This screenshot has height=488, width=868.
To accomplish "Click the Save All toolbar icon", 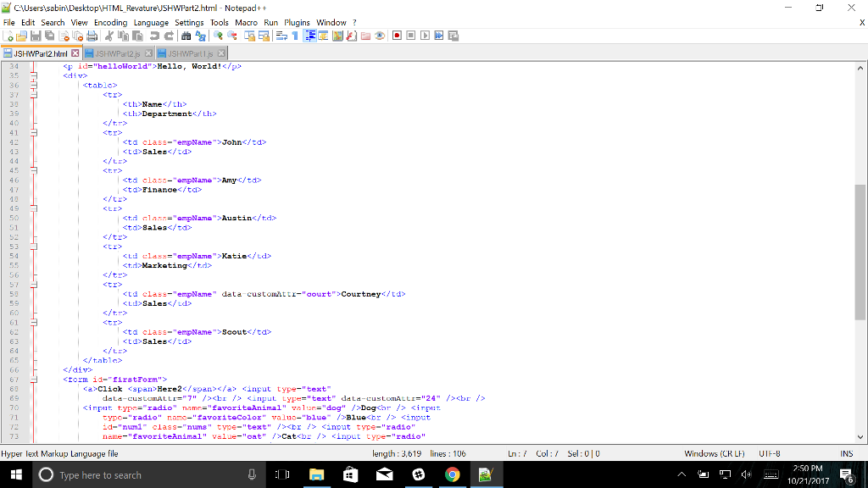I will pos(50,36).
